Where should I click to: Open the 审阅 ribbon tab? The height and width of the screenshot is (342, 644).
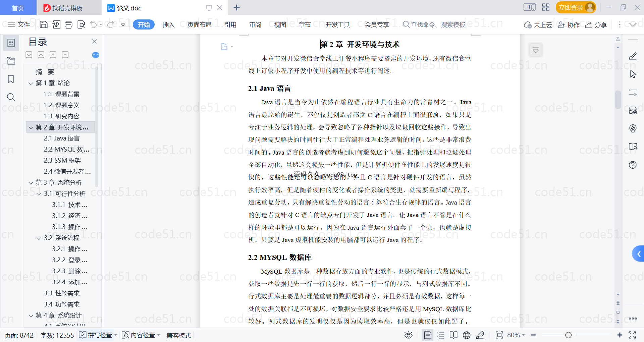(255, 24)
